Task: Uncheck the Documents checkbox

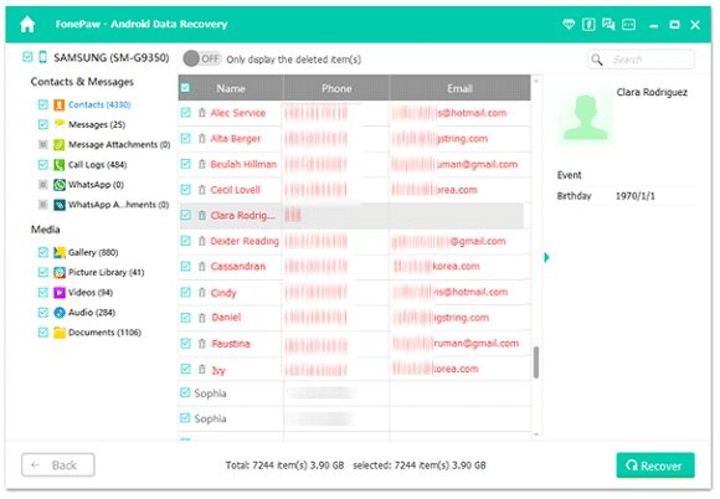Action: [x=43, y=332]
